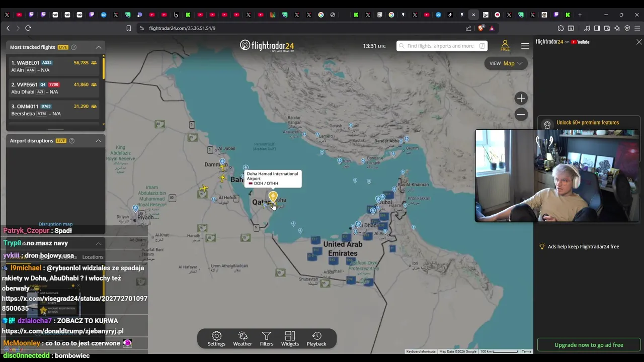Viewport: 644px width, 362px height.
Task: Open the Brave wallet icon in toolbar
Action: click(607, 28)
